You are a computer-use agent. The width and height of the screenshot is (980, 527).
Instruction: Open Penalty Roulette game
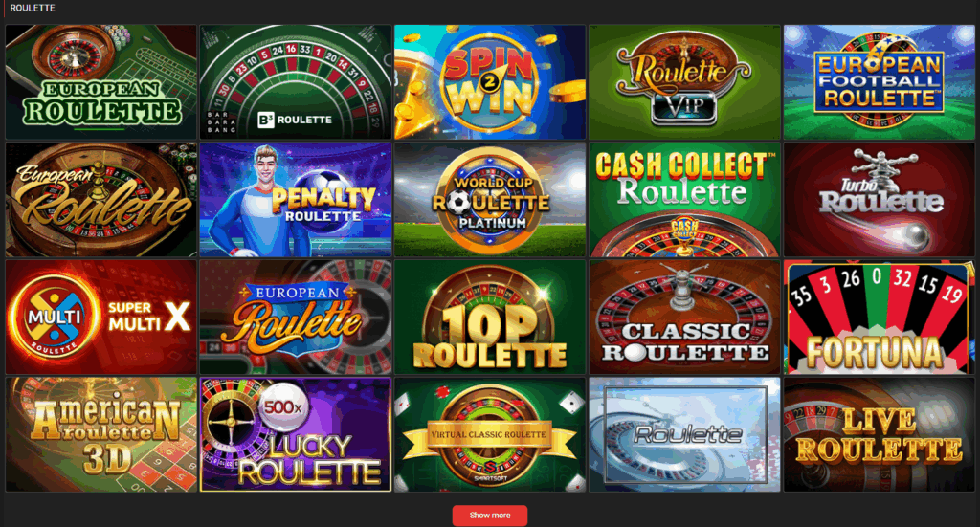point(296,199)
